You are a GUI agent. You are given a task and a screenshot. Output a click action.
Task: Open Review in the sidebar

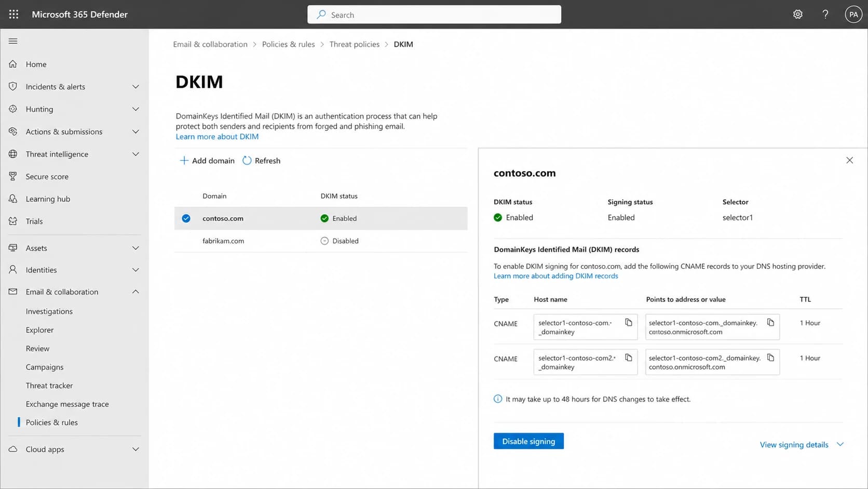click(x=37, y=349)
